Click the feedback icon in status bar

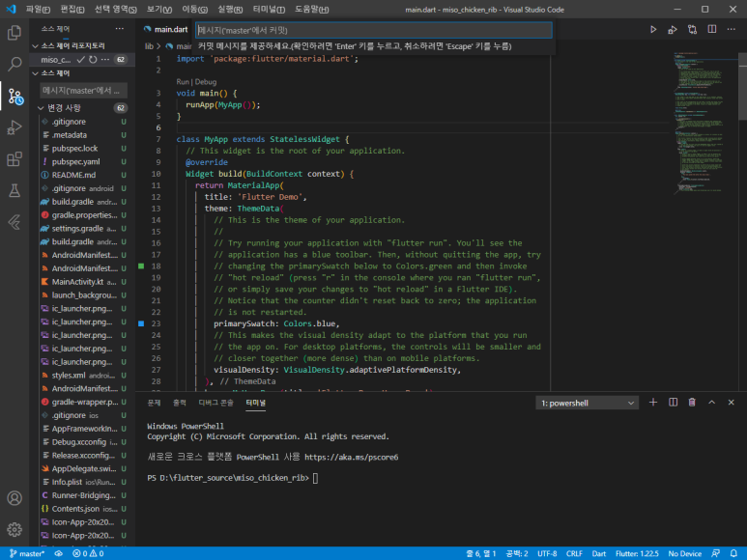715,553
